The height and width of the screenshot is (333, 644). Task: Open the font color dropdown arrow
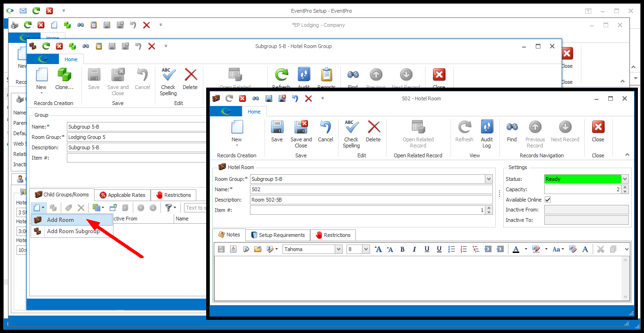click(x=526, y=249)
